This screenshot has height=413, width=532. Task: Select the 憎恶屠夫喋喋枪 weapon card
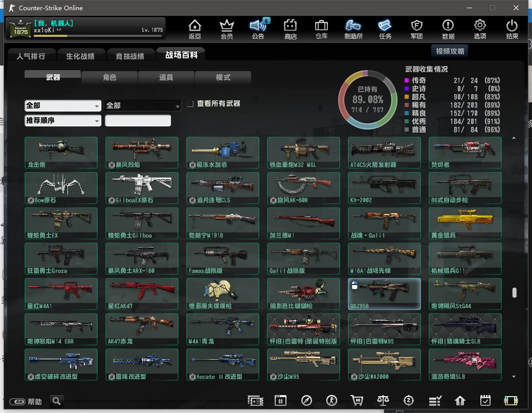[223, 294]
